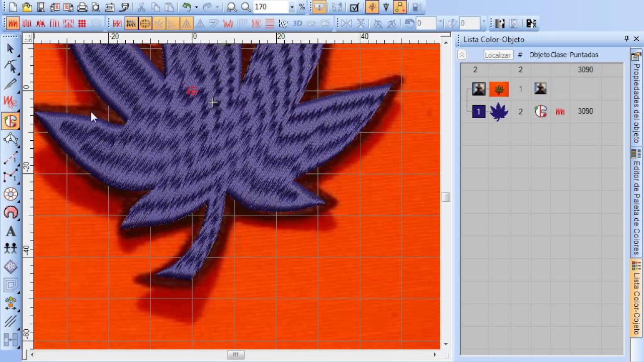This screenshot has width=644, height=362.
Task: Toggle the highlighted circular grid icon
Action: pyautogui.click(x=145, y=23)
